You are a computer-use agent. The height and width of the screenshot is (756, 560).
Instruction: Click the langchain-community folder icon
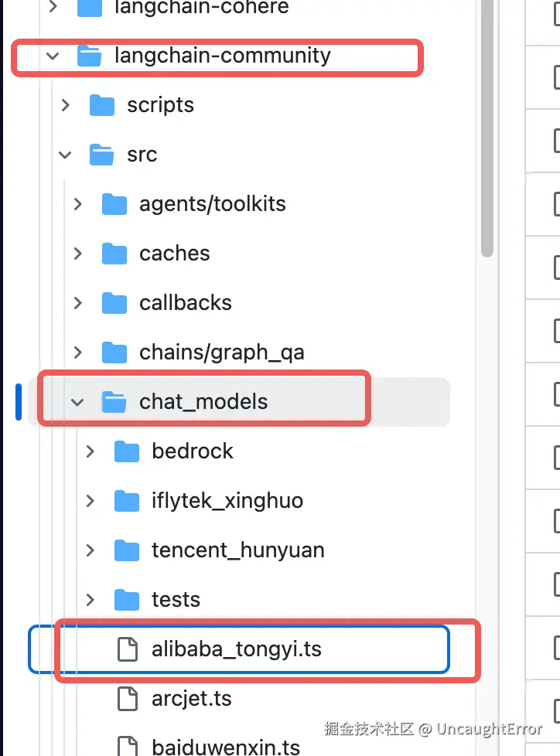90,56
